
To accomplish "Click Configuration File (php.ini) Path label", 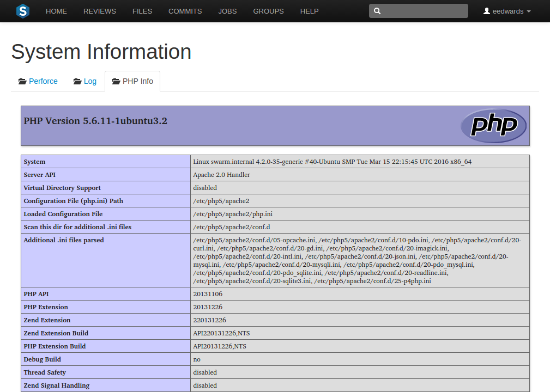I will tap(73, 201).
